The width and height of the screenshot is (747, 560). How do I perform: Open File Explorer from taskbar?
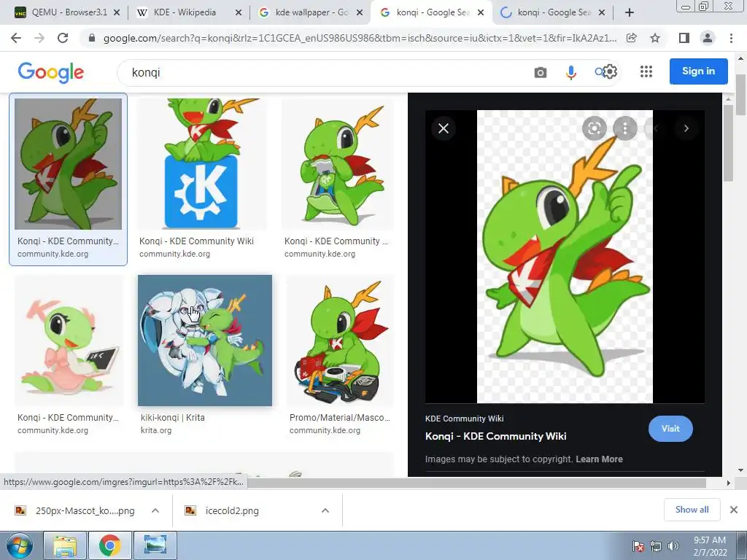click(65, 545)
